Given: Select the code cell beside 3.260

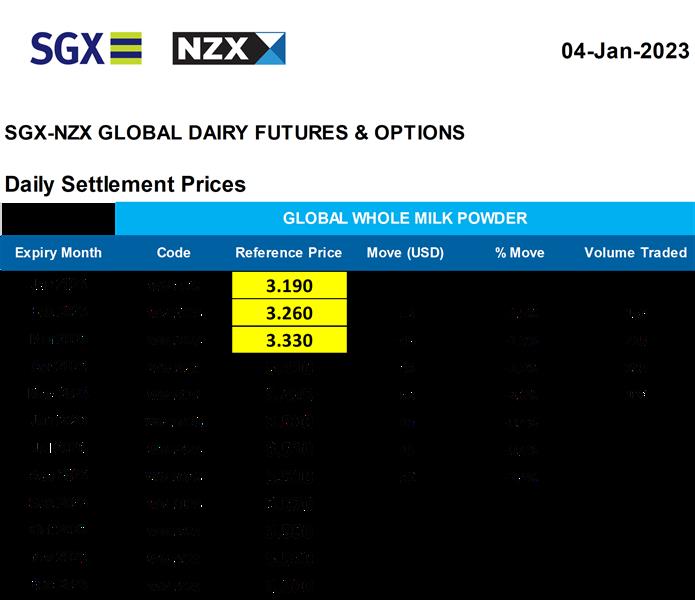Looking at the screenshot, I should coord(173,313).
